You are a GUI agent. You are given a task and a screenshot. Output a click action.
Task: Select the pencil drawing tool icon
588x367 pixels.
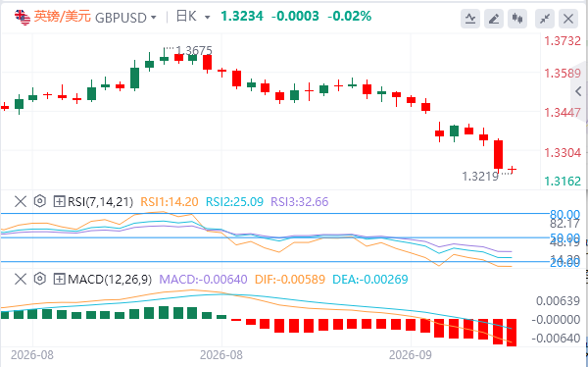pos(494,18)
